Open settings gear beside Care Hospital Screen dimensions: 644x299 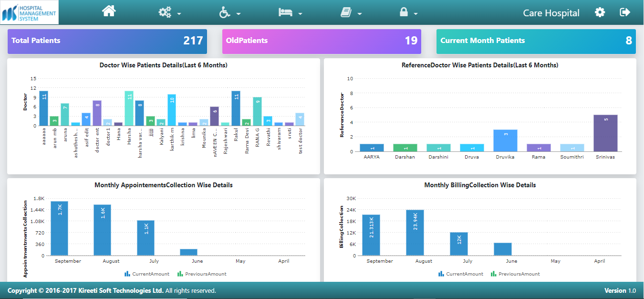coord(600,12)
